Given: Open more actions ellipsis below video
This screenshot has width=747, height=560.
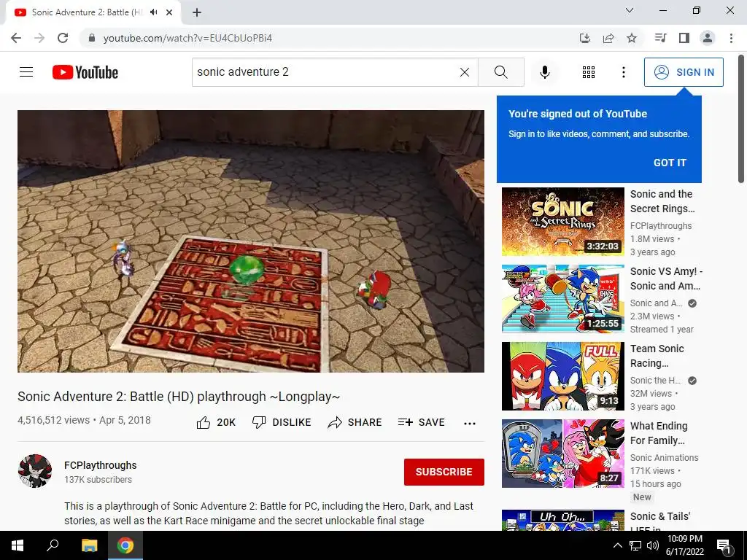Looking at the screenshot, I should click(470, 424).
